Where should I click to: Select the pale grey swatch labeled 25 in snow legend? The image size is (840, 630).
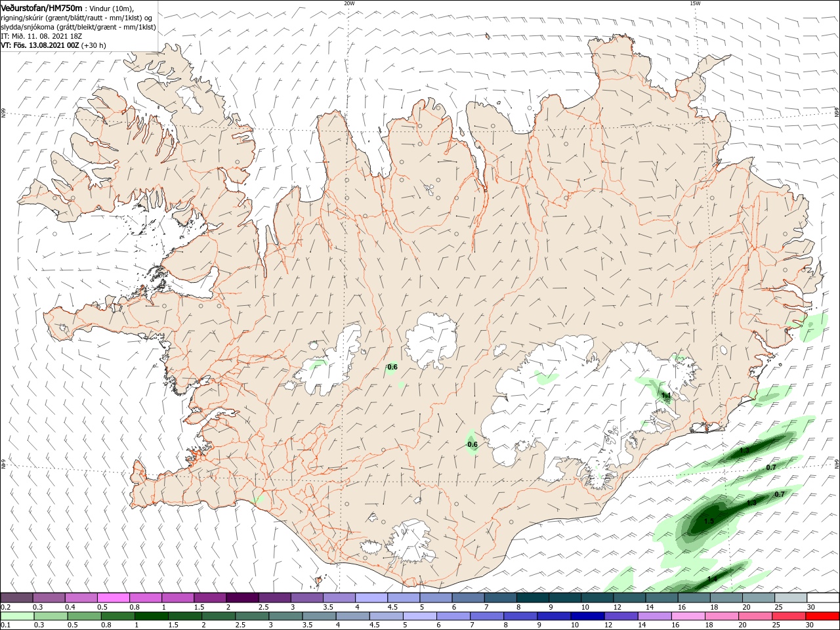[x=790, y=597]
